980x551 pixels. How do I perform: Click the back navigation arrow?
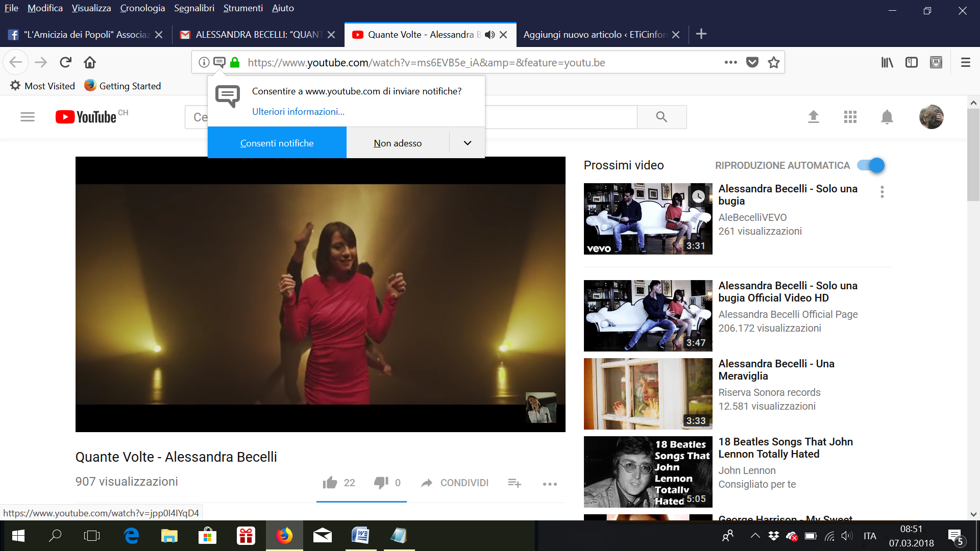coord(16,62)
